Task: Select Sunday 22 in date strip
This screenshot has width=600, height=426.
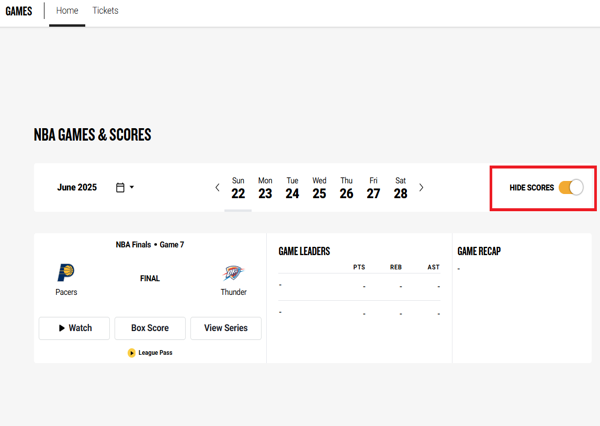Action: pos(238,188)
